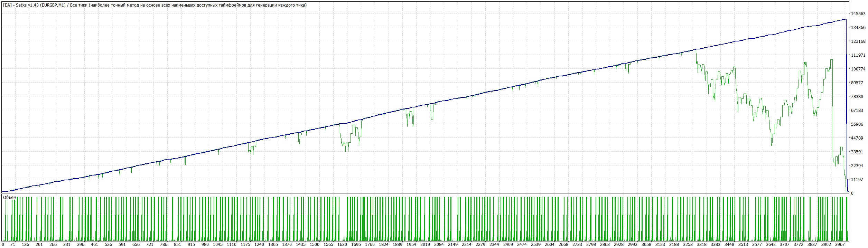Click trade number 3967 on the bottom axis
868x248 pixels.
click(x=840, y=245)
